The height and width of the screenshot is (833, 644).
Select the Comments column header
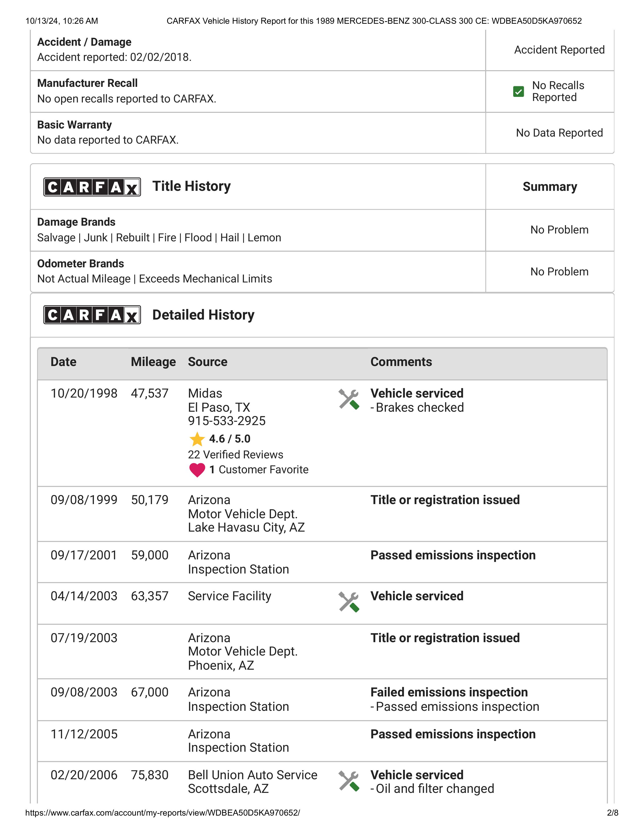pos(401,361)
